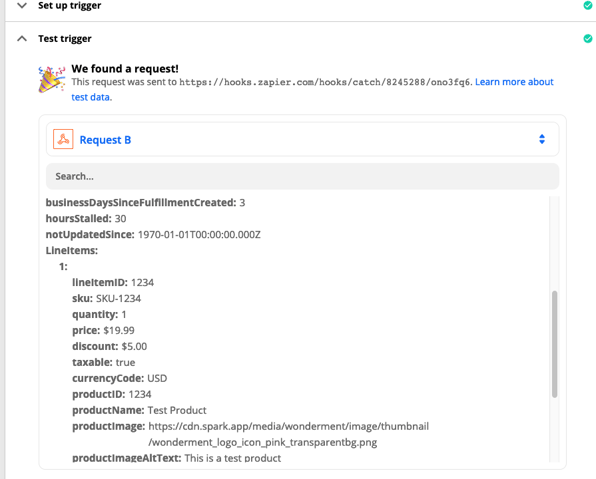Open the Learn more about test data link

point(514,82)
